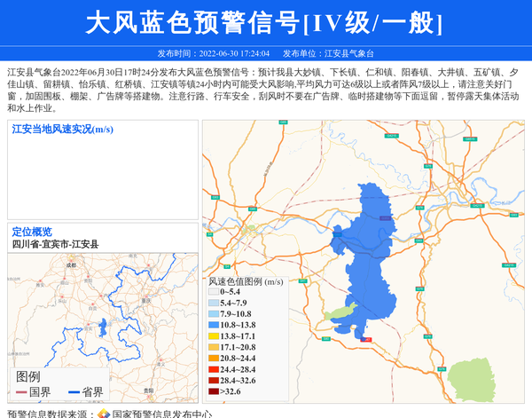Click the small blue Jiang'an marker on overview map
This screenshot has height=418, width=532.
click(103, 327)
